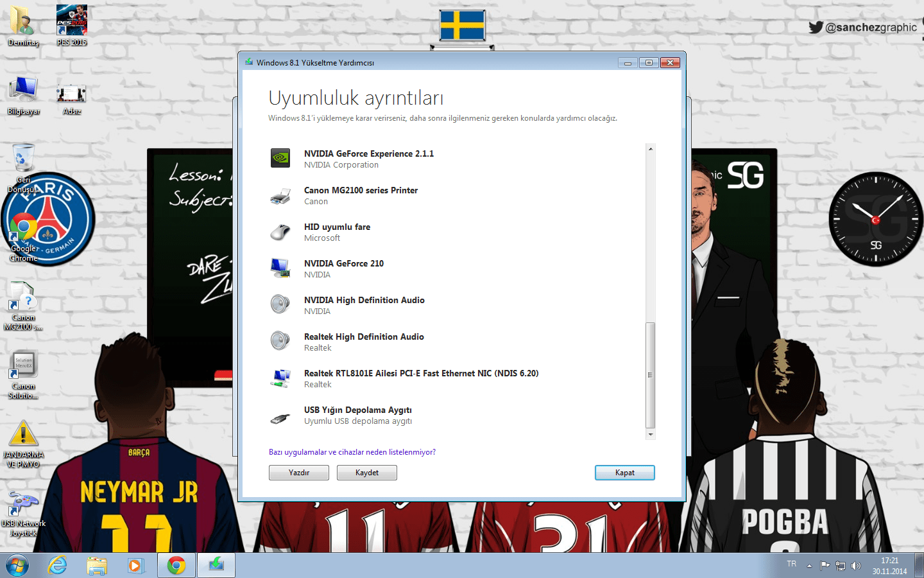Viewport: 924px width, 578px height.
Task: Open Windows Media Player from the taskbar
Action: pyautogui.click(x=135, y=566)
